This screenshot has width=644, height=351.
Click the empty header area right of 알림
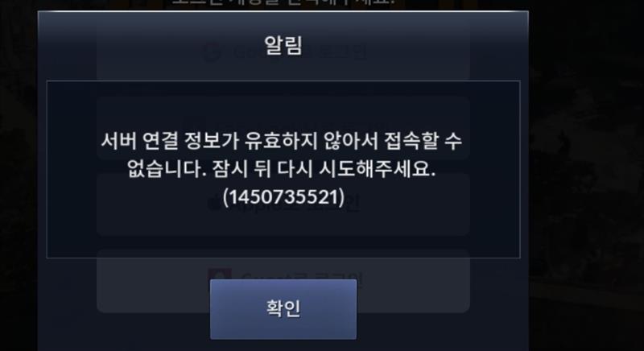415,46
